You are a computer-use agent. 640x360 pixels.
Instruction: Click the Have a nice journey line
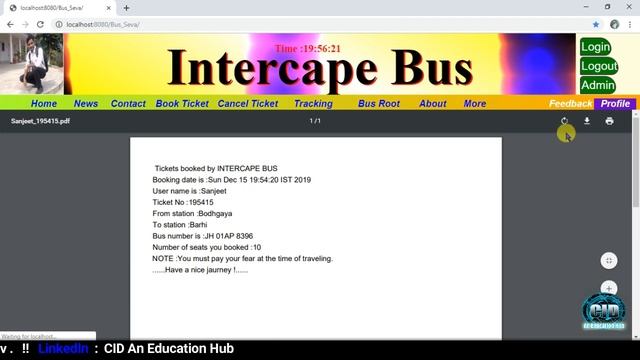click(200, 270)
